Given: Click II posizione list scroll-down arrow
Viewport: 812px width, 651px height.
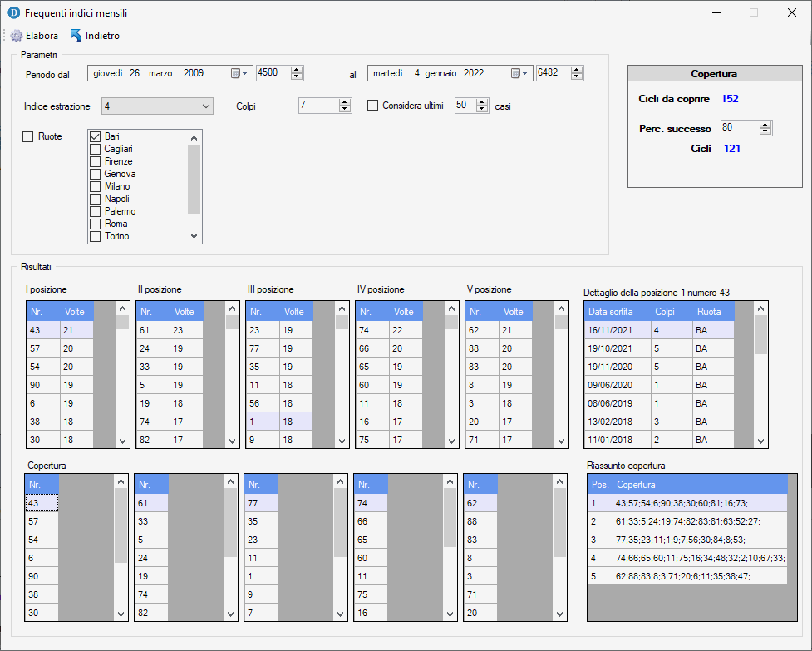Looking at the screenshot, I should click(x=233, y=441).
